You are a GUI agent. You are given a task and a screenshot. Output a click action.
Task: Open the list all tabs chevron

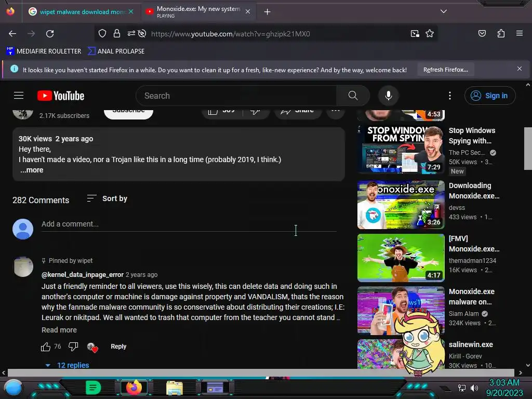(x=444, y=11)
